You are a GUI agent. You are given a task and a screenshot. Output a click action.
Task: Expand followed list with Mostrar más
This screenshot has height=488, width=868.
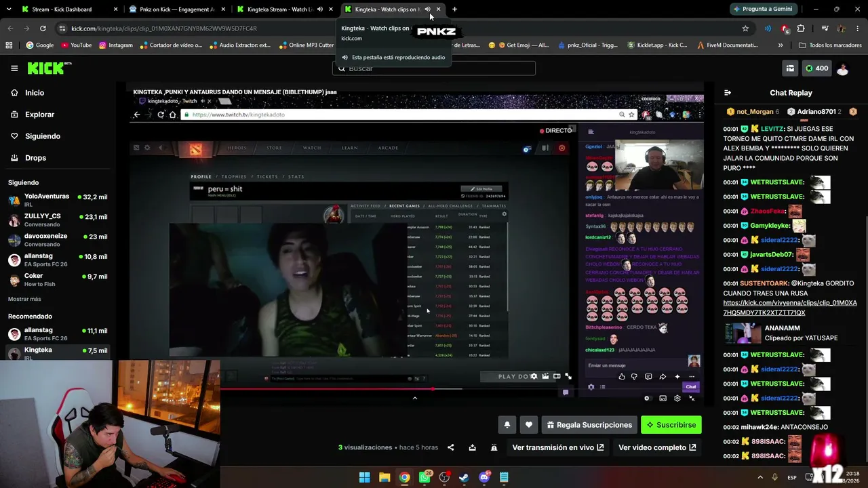pyautogui.click(x=24, y=299)
